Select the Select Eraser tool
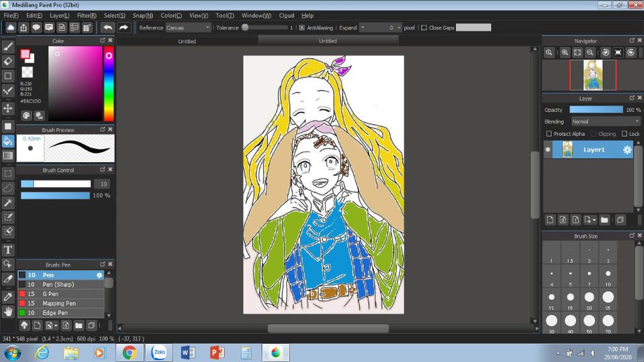The width and height of the screenshot is (644, 362). pyautogui.click(x=8, y=232)
